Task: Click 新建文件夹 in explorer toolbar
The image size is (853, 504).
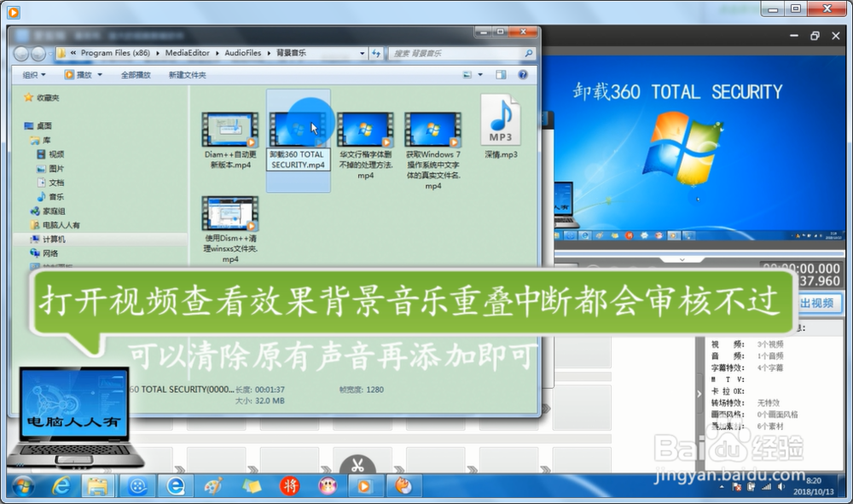Action: (x=187, y=75)
